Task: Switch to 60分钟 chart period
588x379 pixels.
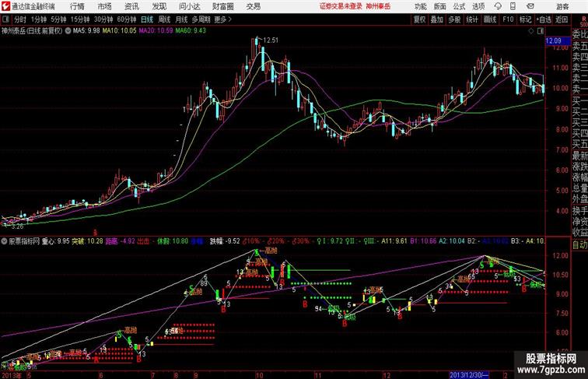Action: 127,19
